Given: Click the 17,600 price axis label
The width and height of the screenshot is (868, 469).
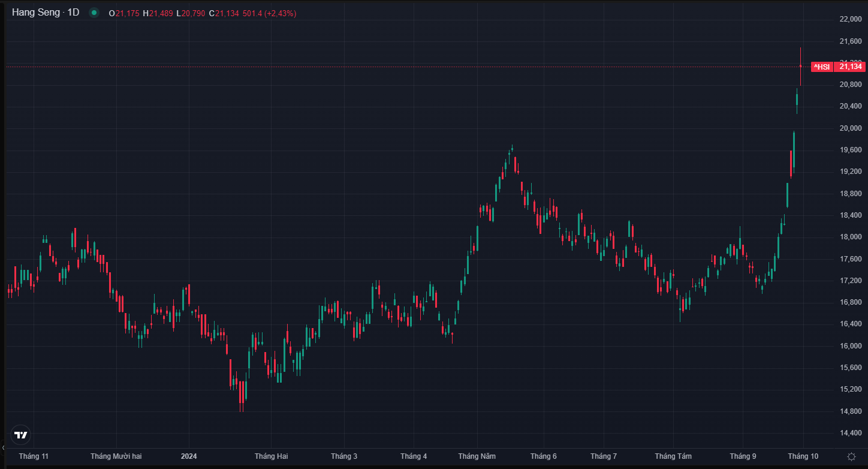Looking at the screenshot, I should (851, 259).
